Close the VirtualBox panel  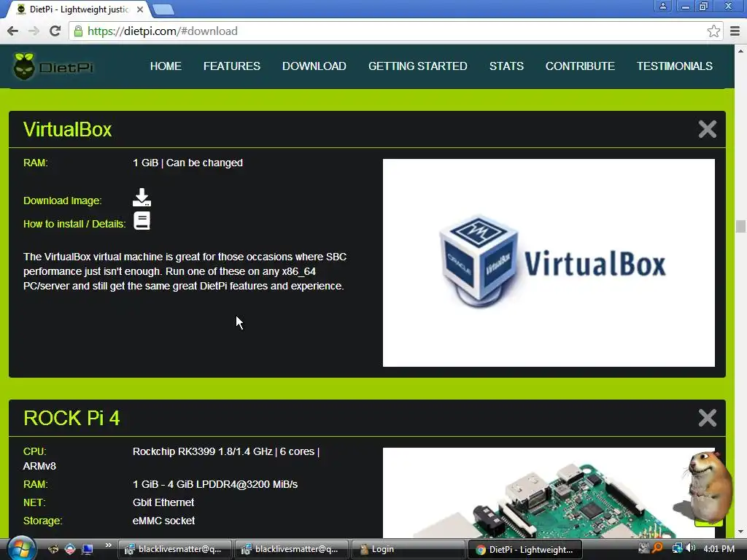click(707, 129)
